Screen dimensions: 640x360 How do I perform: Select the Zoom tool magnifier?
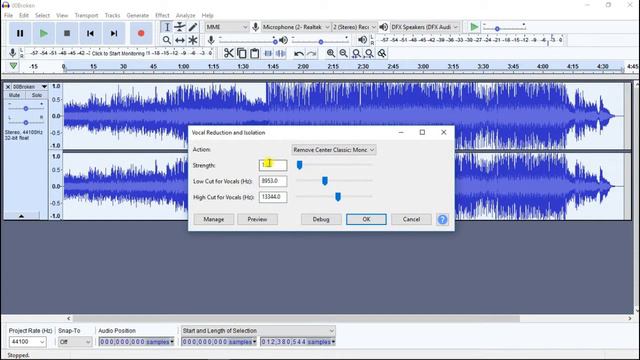coord(167,40)
